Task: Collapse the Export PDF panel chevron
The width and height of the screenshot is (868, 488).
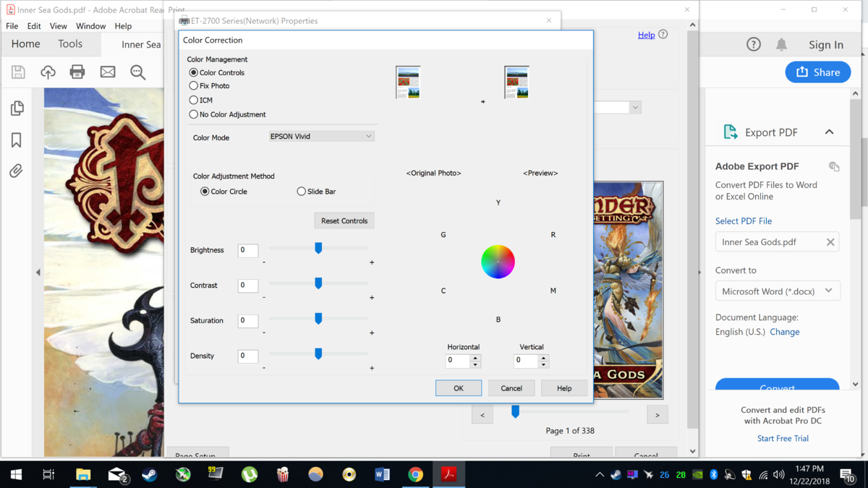Action: [829, 132]
